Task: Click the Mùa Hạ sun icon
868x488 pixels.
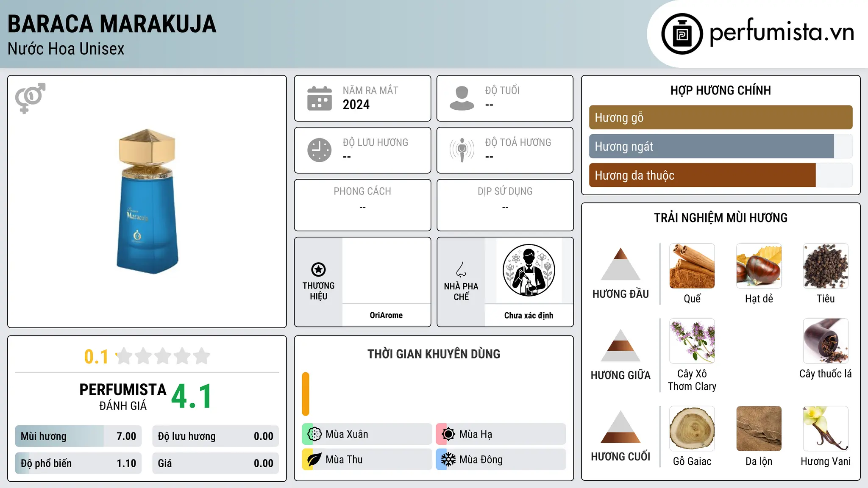Action: click(448, 434)
